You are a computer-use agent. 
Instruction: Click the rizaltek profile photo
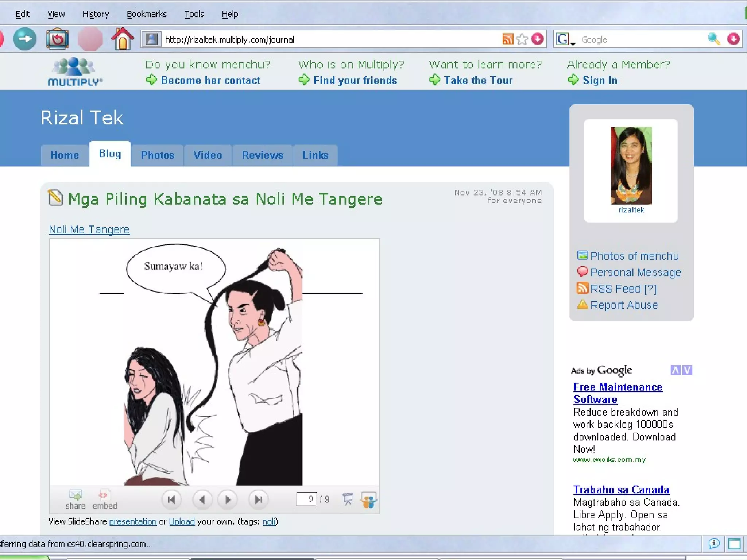coord(631,166)
